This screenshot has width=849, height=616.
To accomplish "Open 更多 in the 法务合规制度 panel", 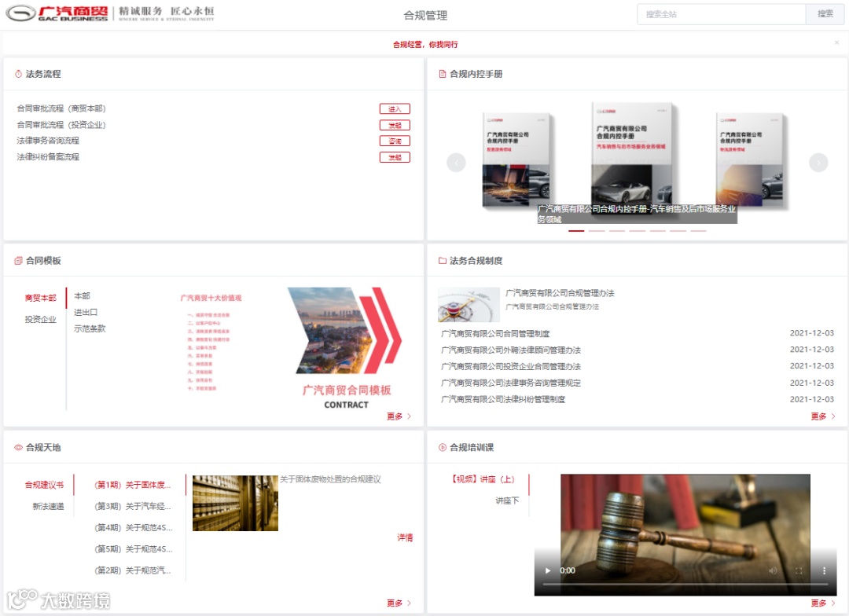I will click(x=822, y=416).
